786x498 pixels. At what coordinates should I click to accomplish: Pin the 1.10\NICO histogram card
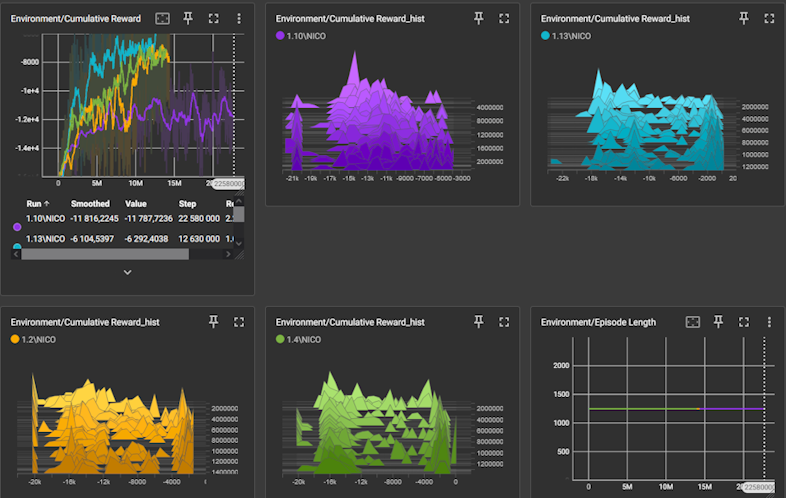[478, 18]
